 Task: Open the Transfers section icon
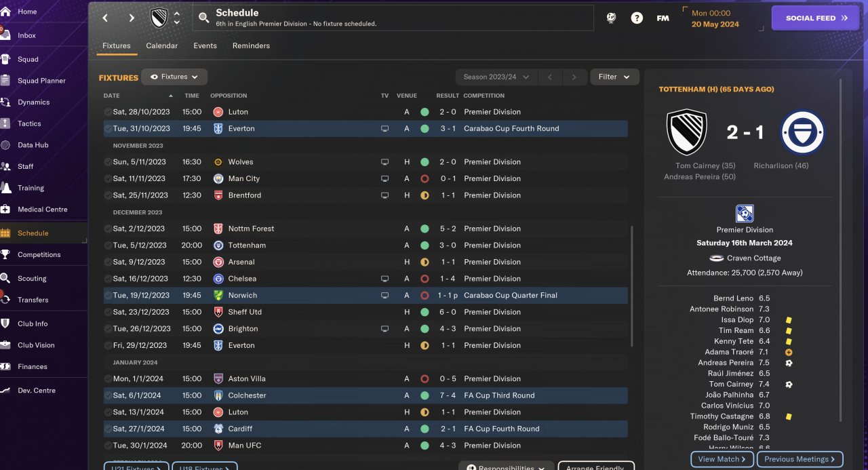pos(5,299)
